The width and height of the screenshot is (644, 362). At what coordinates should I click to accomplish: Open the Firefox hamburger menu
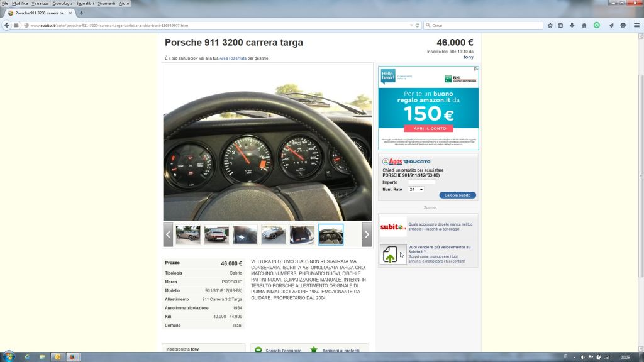[x=636, y=25]
